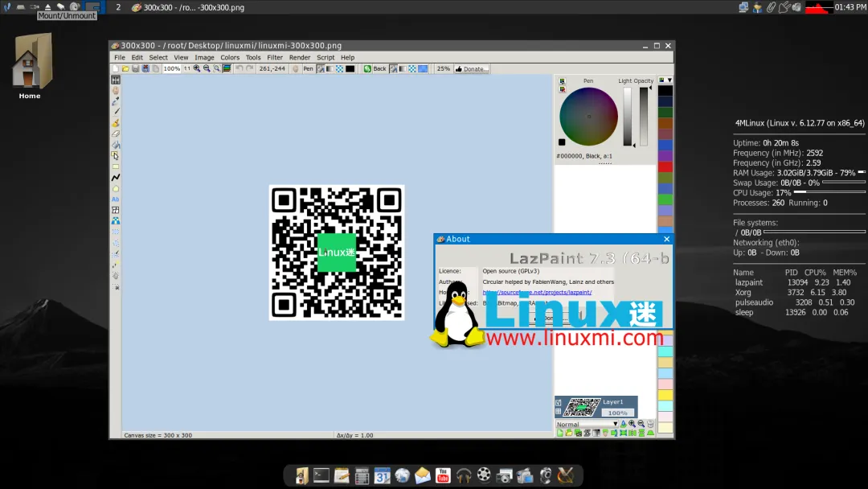Launch the terminal from the dock

[x=321, y=475]
